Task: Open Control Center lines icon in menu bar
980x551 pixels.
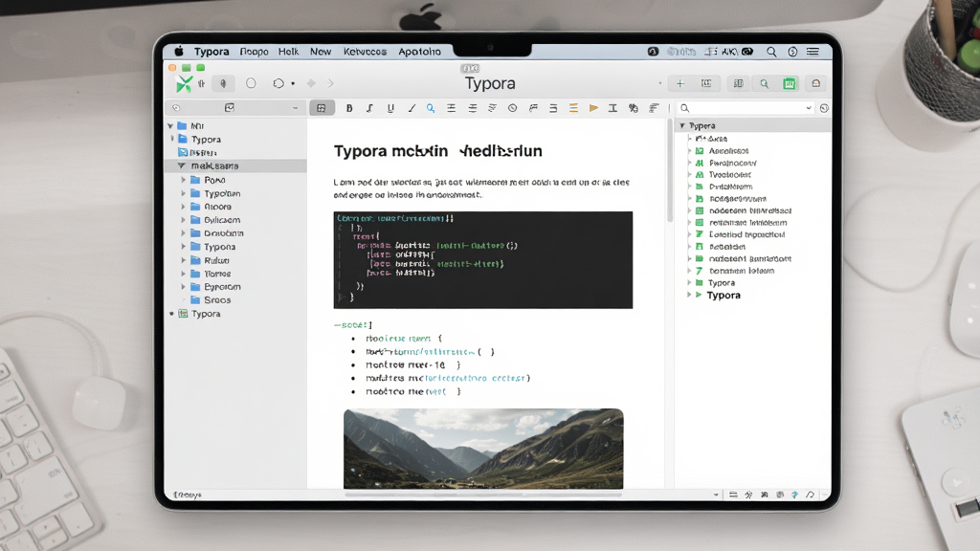Action: click(813, 52)
